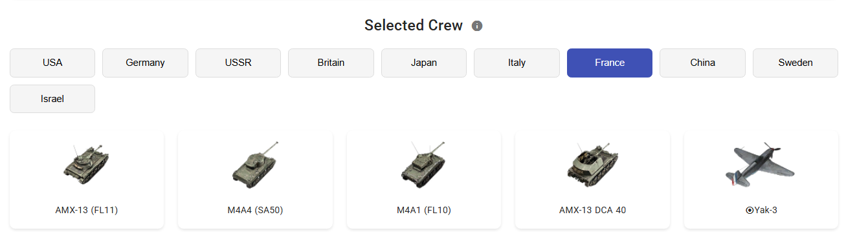Choose the Britain nation button
The height and width of the screenshot is (239, 868).
[x=331, y=63]
